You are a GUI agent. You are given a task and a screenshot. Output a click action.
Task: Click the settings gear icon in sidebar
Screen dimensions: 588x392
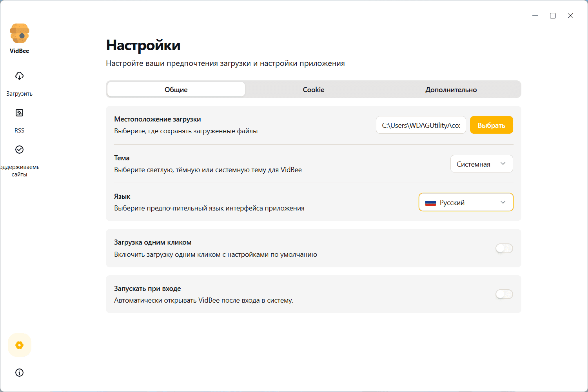point(20,345)
